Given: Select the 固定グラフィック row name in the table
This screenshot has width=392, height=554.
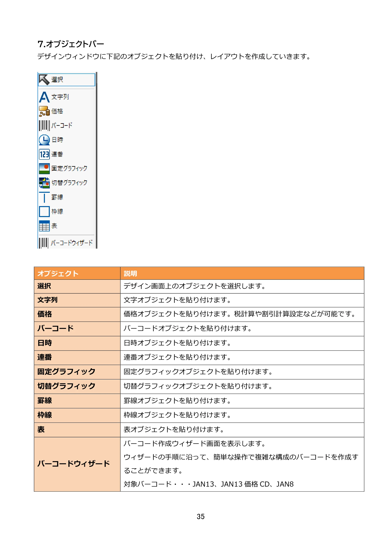Looking at the screenshot, I should pyautogui.click(x=66, y=372).
